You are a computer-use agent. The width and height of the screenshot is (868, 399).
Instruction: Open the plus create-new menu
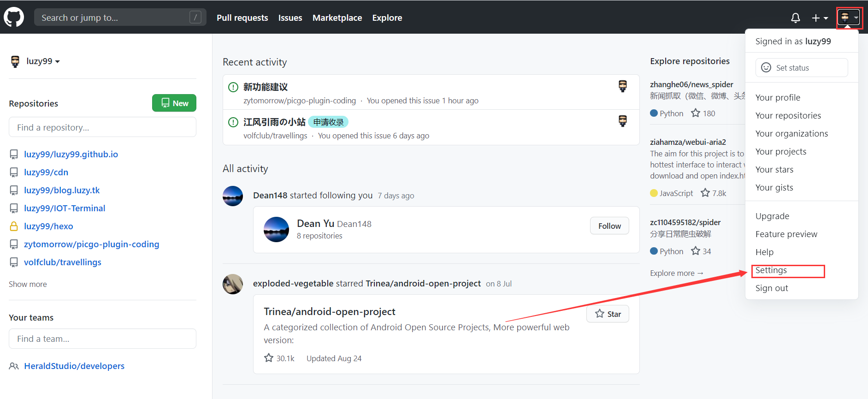[820, 18]
